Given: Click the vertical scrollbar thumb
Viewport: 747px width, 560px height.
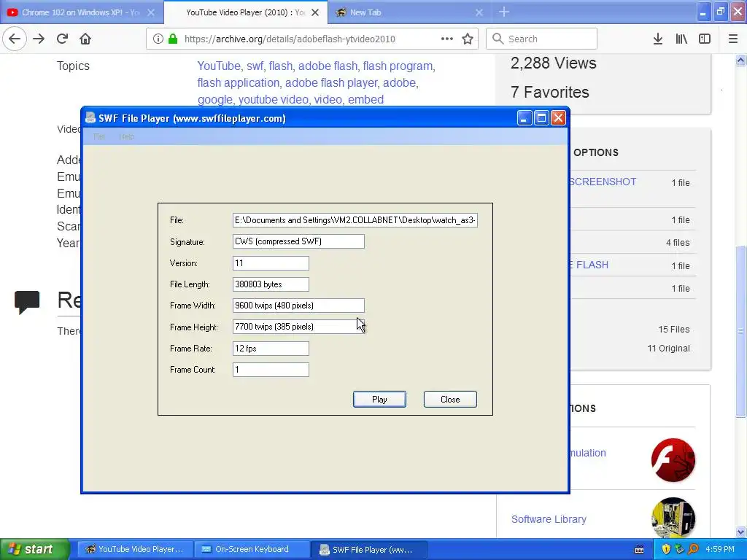Looking at the screenshot, I should tap(740, 332).
